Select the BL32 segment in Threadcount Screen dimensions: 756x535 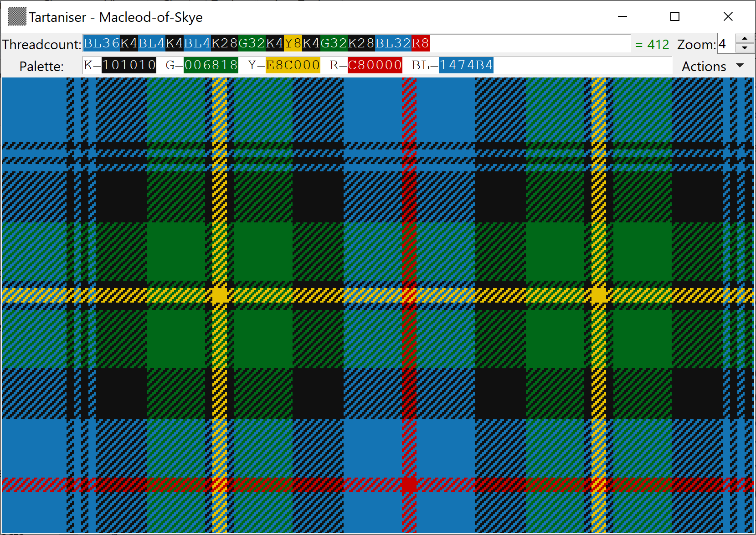click(x=393, y=44)
